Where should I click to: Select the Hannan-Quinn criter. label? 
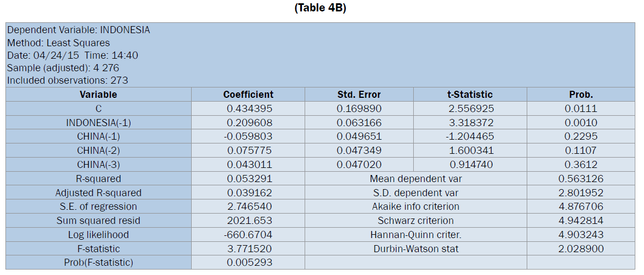415,235
